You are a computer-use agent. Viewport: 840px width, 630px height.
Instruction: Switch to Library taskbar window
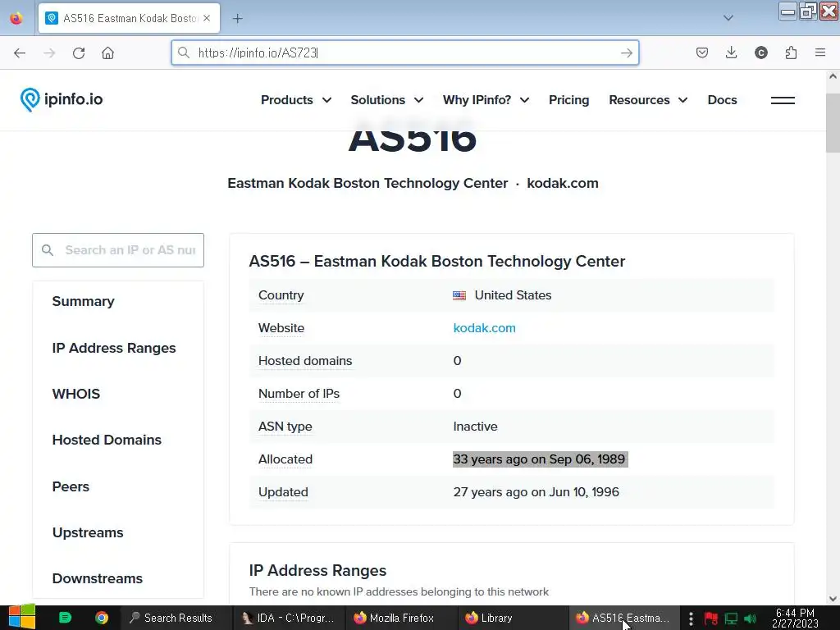514,618
